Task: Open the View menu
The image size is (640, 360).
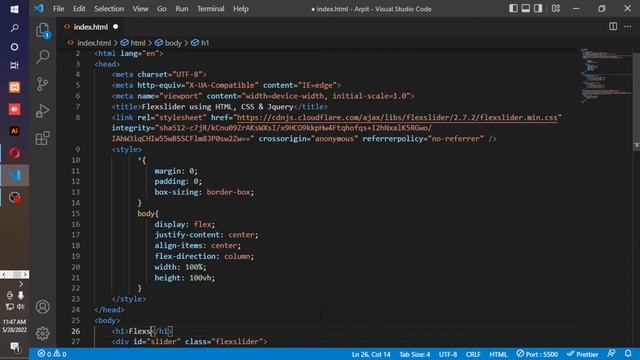Action: click(x=140, y=9)
